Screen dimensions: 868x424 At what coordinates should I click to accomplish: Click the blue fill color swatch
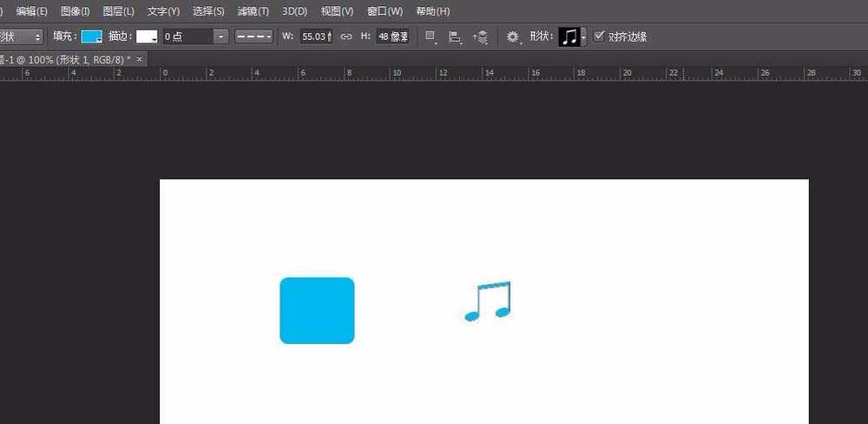(91, 36)
